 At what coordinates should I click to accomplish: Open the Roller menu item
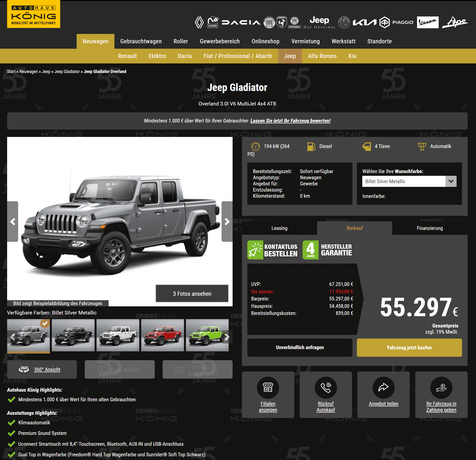pyautogui.click(x=181, y=41)
